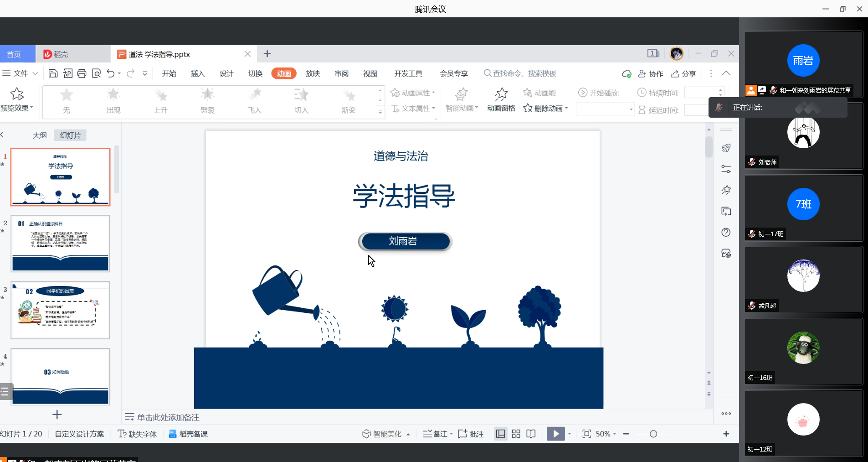The width and height of the screenshot is (868, 462).
Task: Start slideshow with the play button
Action: (555, 434)
